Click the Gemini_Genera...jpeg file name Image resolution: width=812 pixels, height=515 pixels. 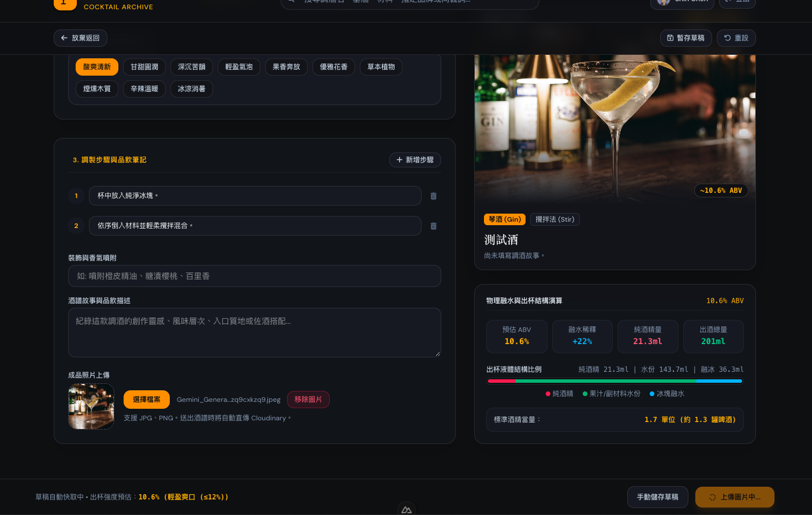pos(229,400)
